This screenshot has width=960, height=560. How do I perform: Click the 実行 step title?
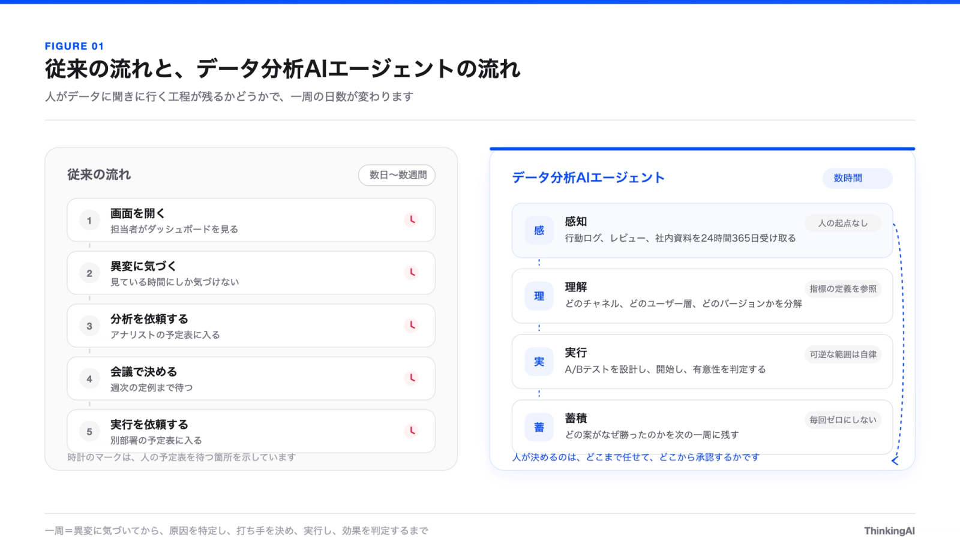pyautogui.click(x=576, y=353)
